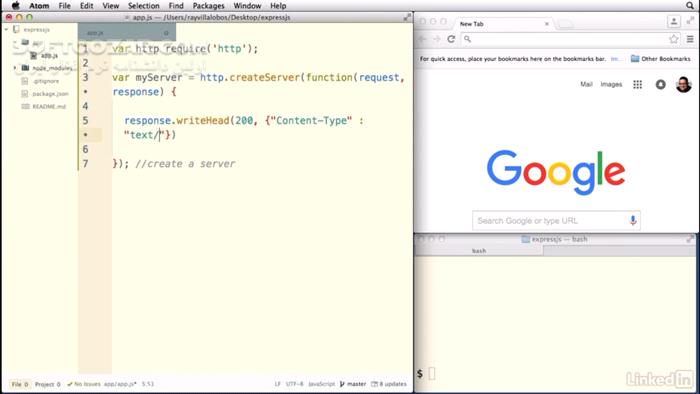
Task: Open Spotlight search in the menu bar
Action: (x=690, y=6)
